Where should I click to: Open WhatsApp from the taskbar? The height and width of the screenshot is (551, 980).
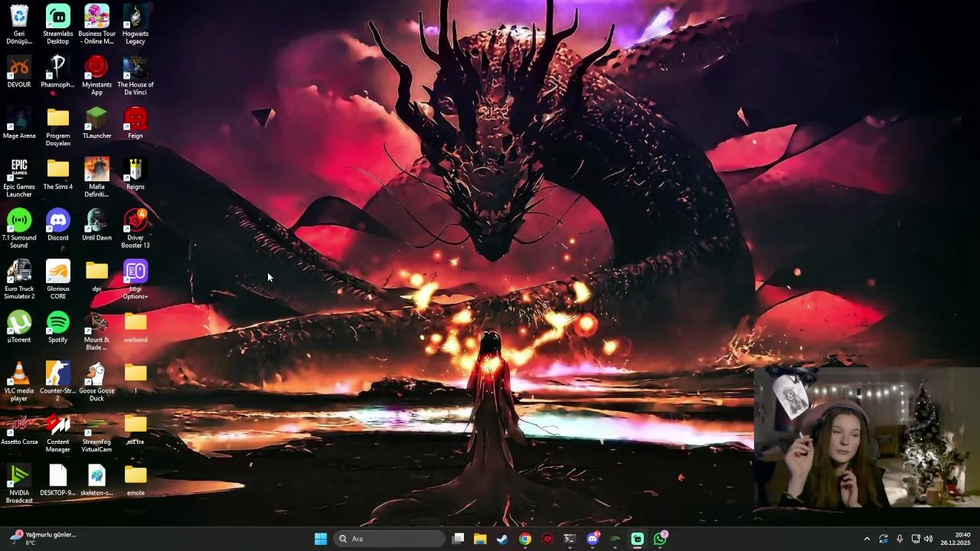click(660, 539)
